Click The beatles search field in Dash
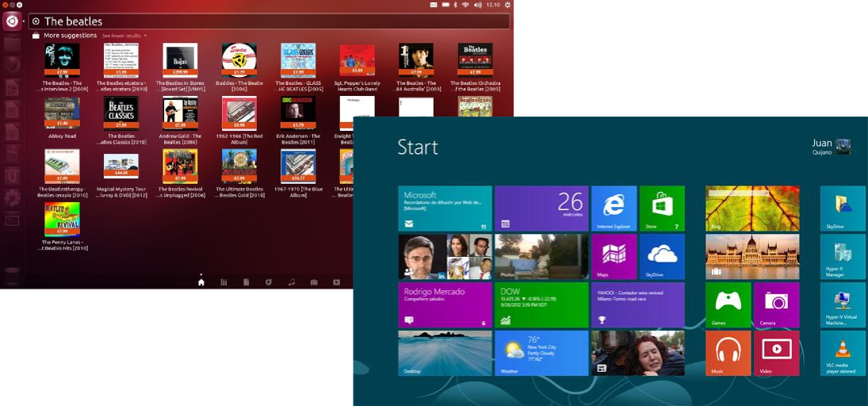 tap(269, 21)
